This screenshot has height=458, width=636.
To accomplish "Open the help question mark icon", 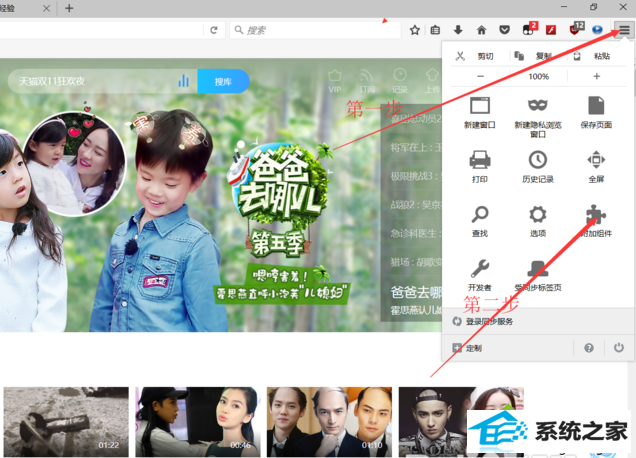I will tap(589, 348).
